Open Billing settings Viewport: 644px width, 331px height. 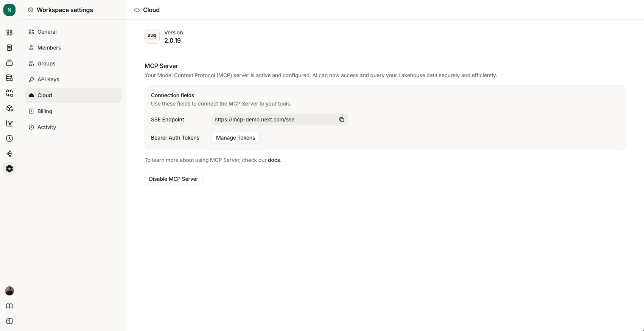(73, 111)
